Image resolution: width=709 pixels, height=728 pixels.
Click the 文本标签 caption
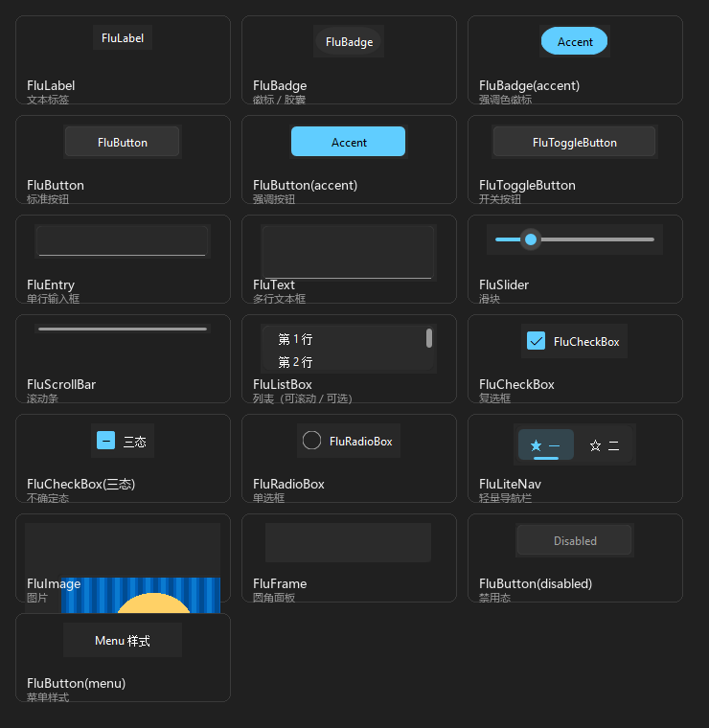click(48, 100)
